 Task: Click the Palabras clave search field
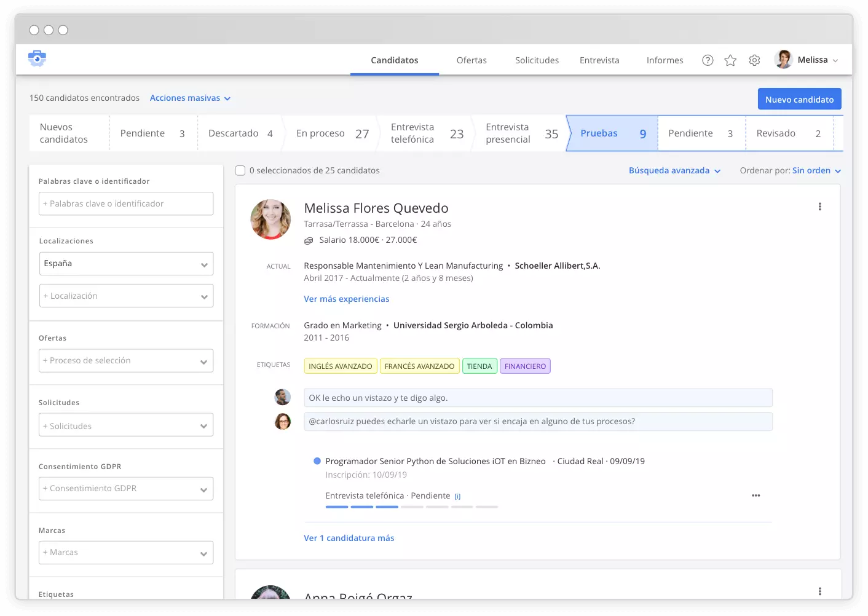click(x=125, y=203)
